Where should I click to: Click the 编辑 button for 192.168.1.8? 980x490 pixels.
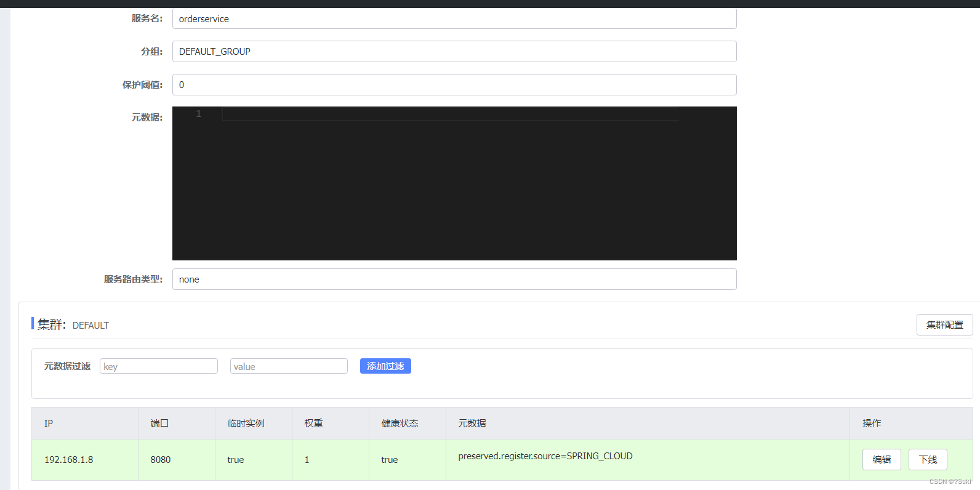pyautogui.click(x=882, y=460)
